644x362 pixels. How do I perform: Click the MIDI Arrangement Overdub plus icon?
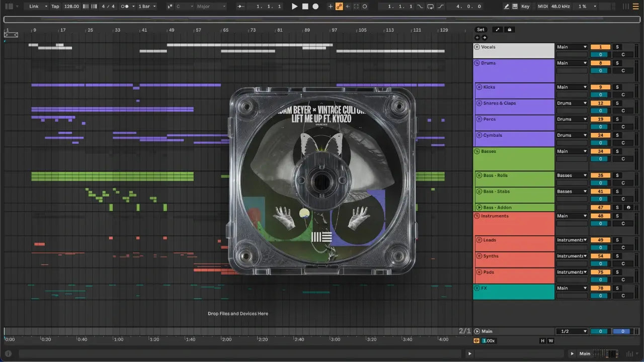click(331, 7)
